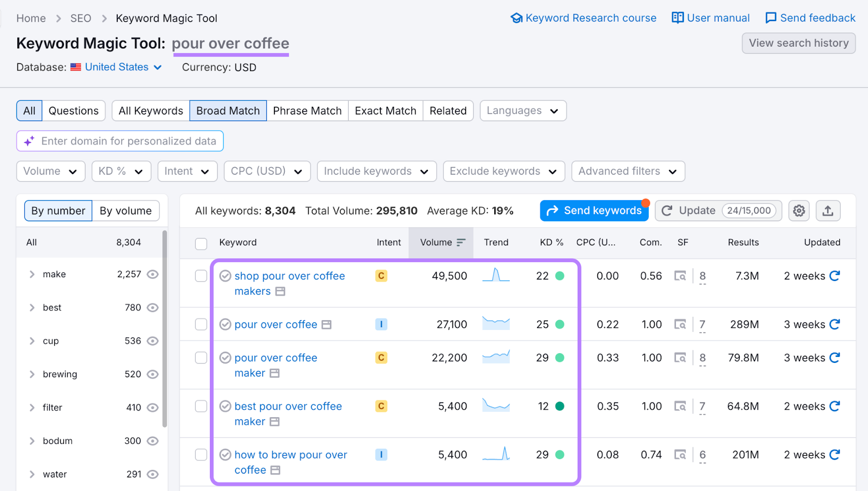Screen dimensions: 868x491
Task: Check the 'best pour over coffee maker' row
Action: [x=201, y=406]
